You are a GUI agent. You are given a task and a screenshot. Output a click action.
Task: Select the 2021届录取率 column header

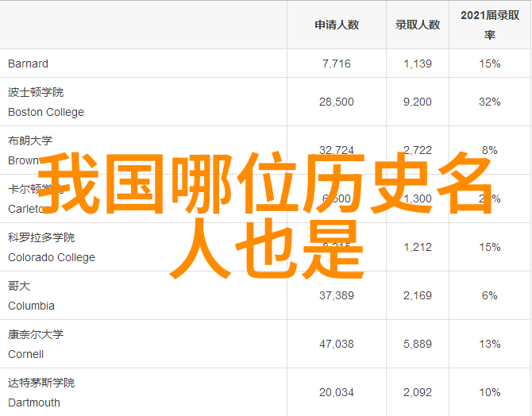489,25
